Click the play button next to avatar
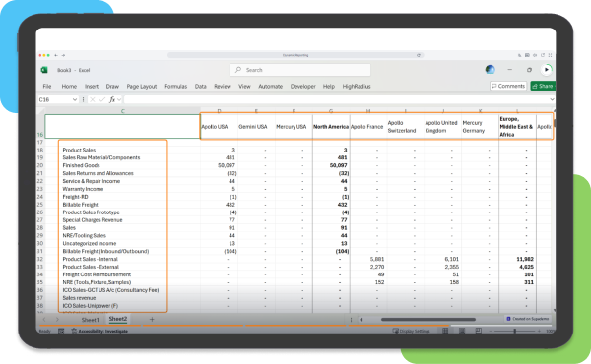 546,70
